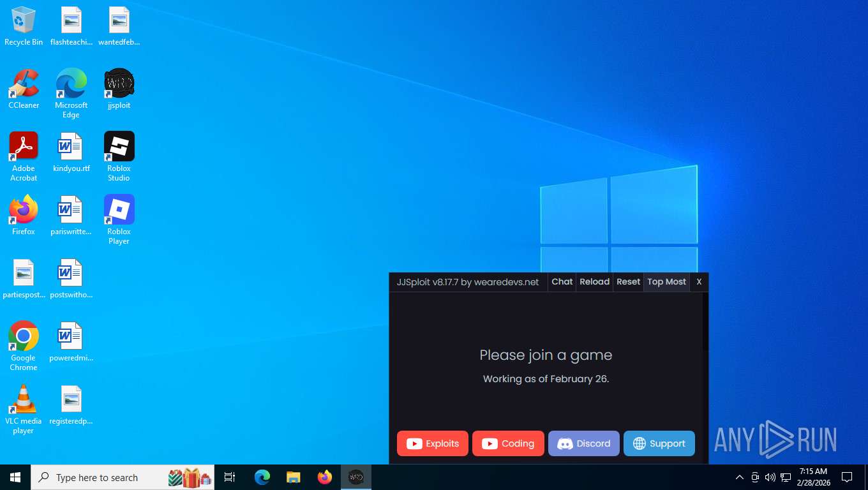
Task: Launch Firefox from the desktop
Action: pos(24,216)
